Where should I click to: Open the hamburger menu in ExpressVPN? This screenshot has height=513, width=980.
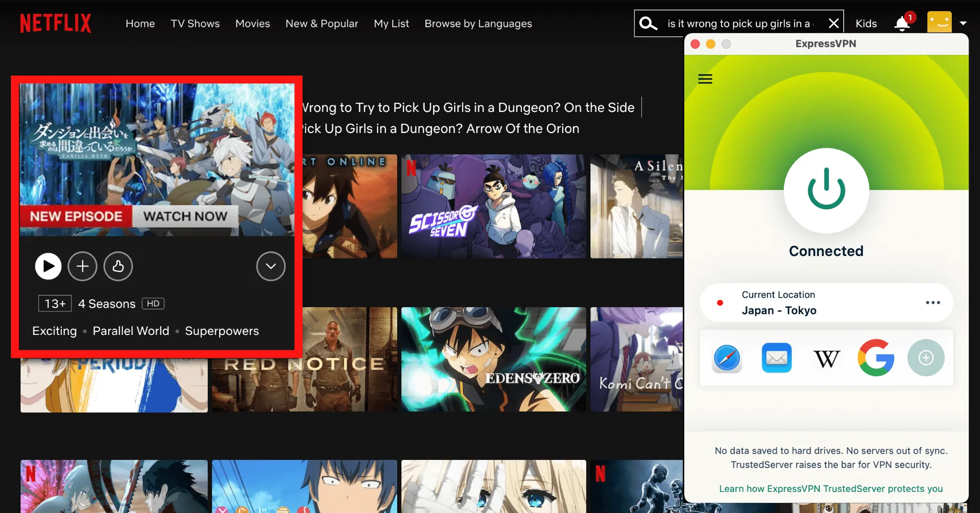pyautogui.click(x=705, y=79)
